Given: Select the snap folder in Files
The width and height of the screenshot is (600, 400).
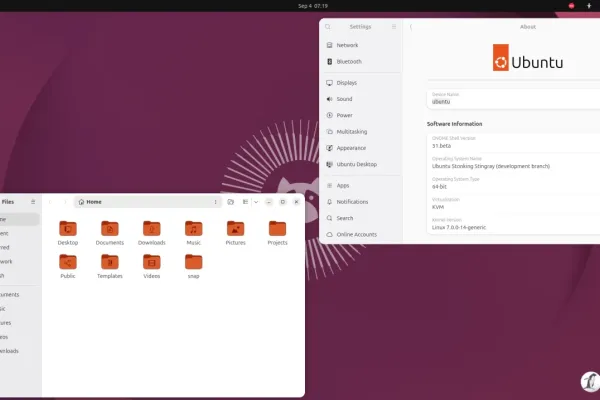Looking at the screenshot, I should 193,266.
